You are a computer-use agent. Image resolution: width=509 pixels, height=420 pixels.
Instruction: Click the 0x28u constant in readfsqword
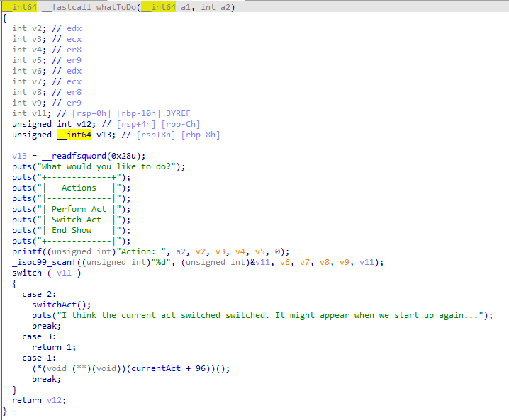click(x=123, y=156)
